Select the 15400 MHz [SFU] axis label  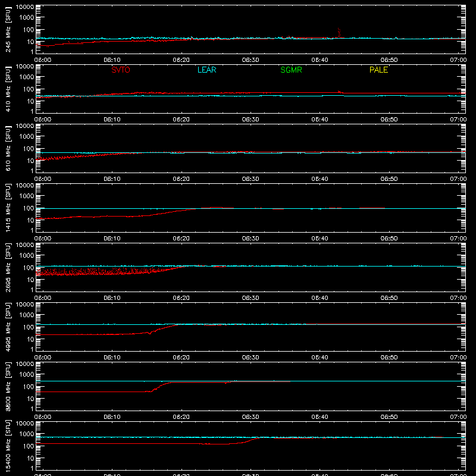coord(8,446)
